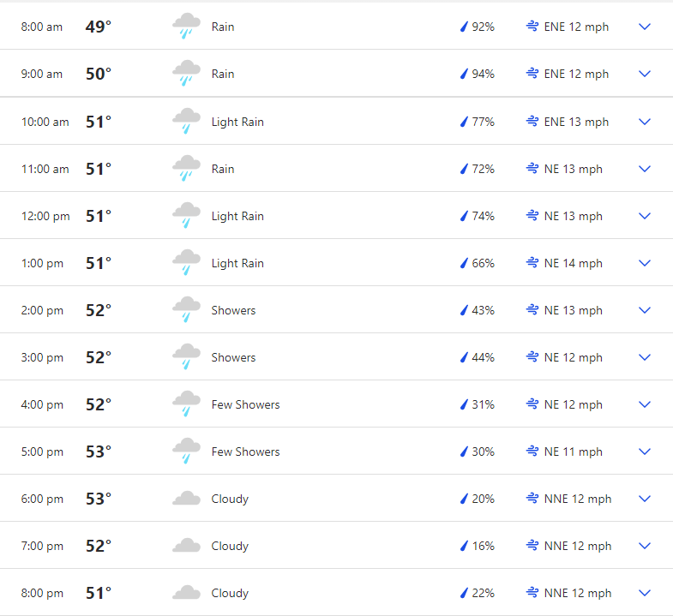The width and height of the screenshot is (673, 616).
Task: Click the NNE 12 mph text at 8:00 pm
Action: point(577,593)
